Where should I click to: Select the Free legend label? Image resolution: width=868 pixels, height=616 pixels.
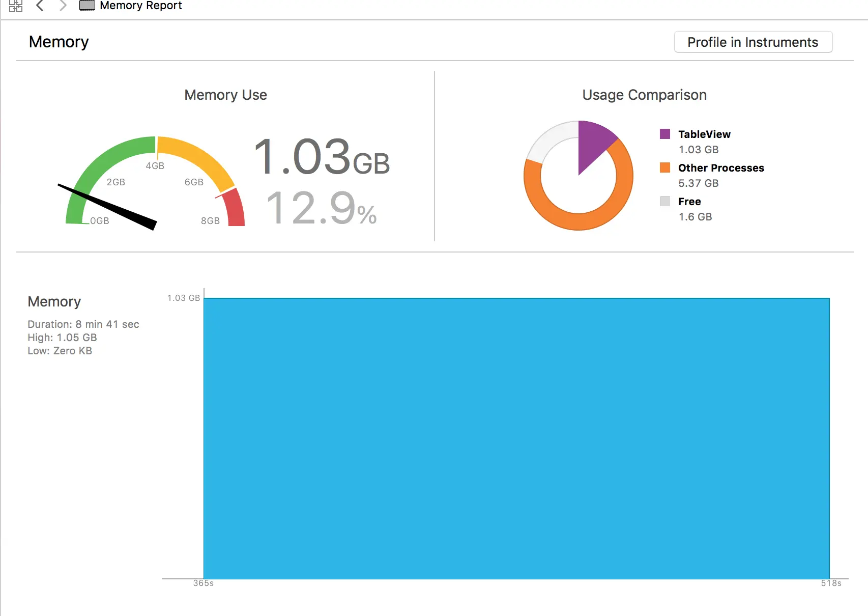tap(689, 202)
